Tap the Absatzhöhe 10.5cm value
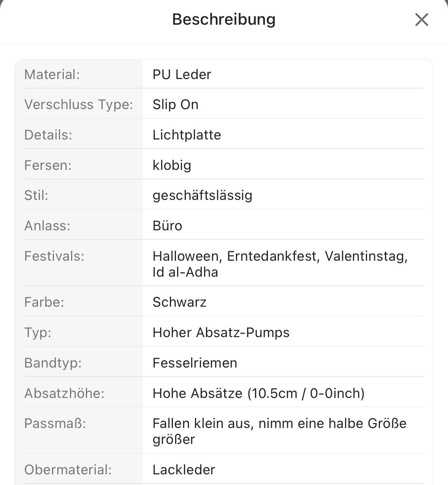Viewport: 448px width, 485px height. coord(258,393)
